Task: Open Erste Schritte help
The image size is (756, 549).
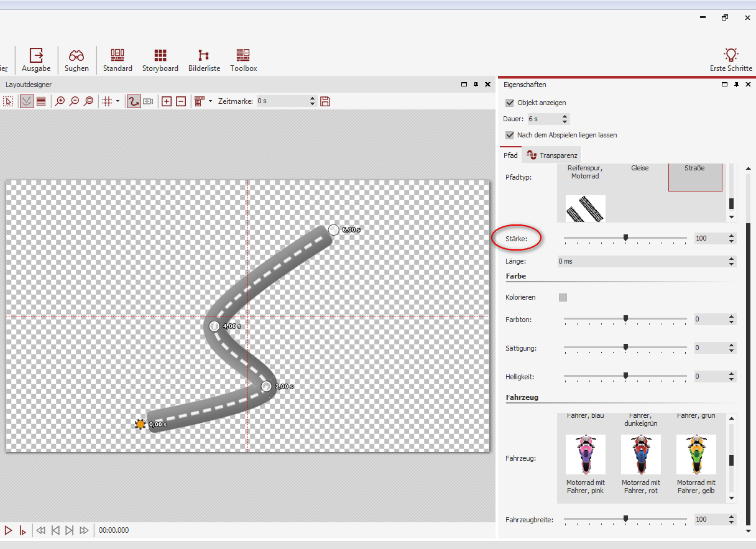Action: 731,60
